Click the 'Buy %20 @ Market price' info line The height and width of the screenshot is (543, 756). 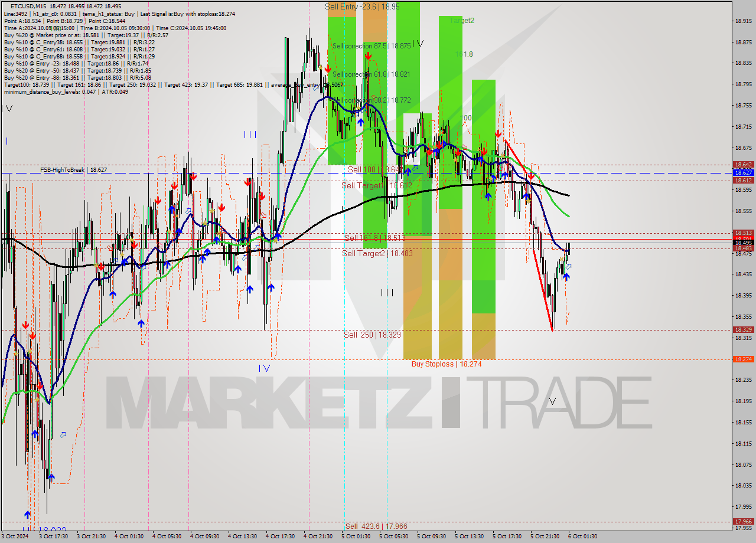tap(86, 35)
